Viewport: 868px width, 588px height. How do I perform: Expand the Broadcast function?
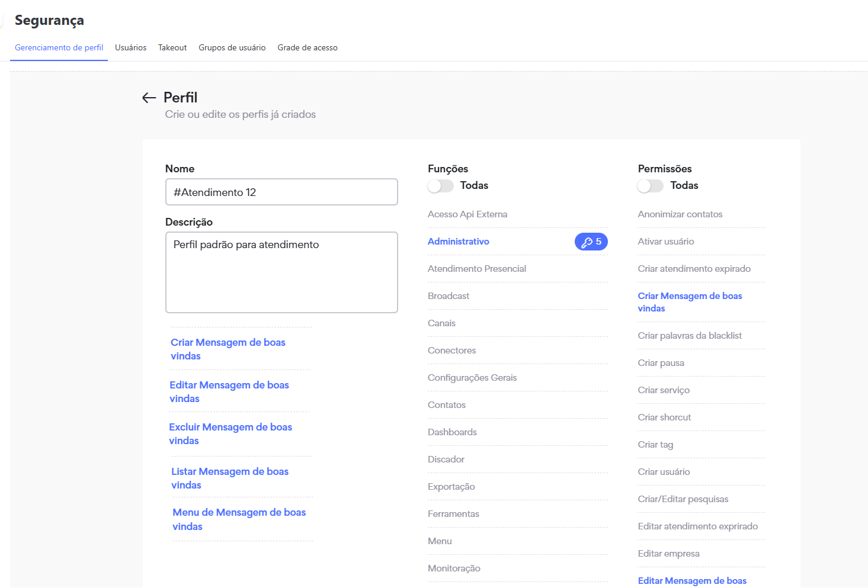tap(448, 296)
